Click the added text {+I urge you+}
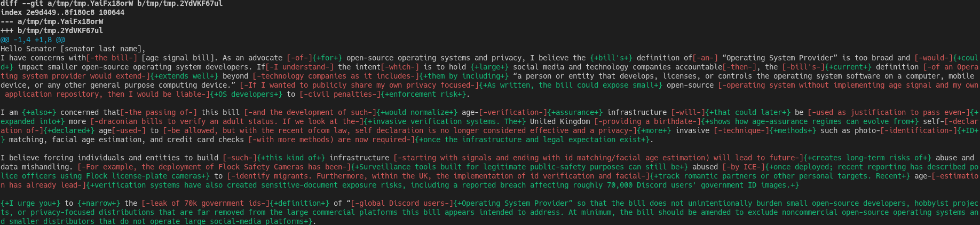The height and width of the screenshot is (225, 980). click(30, 203)
